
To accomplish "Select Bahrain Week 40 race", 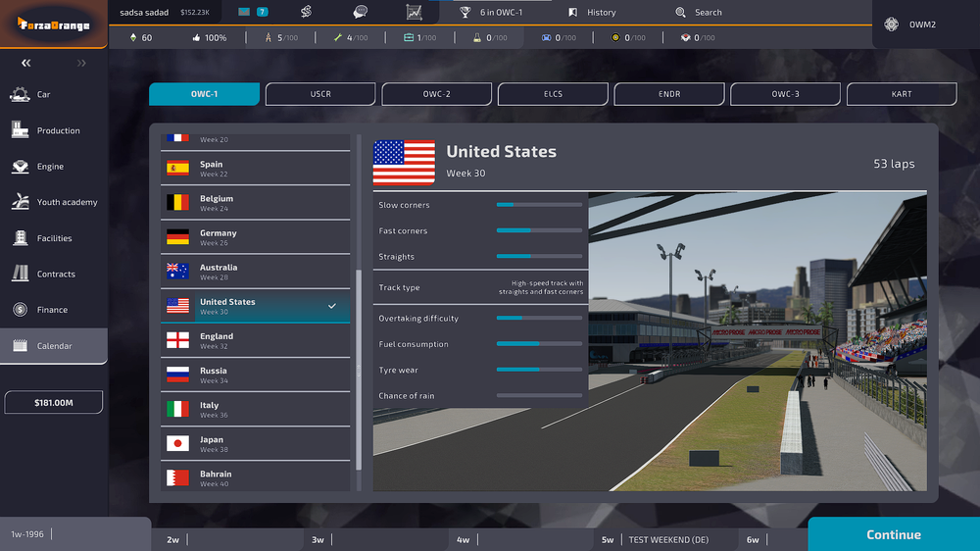I will click(x=255, y=476).
